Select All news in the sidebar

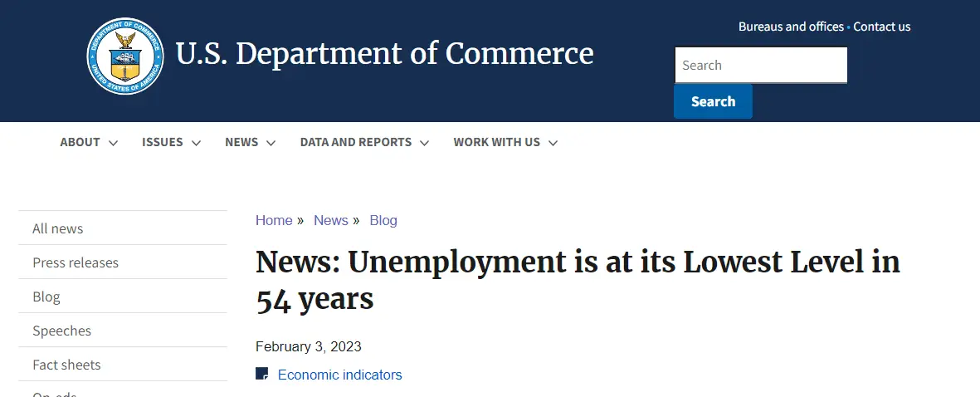pos(58,228)
